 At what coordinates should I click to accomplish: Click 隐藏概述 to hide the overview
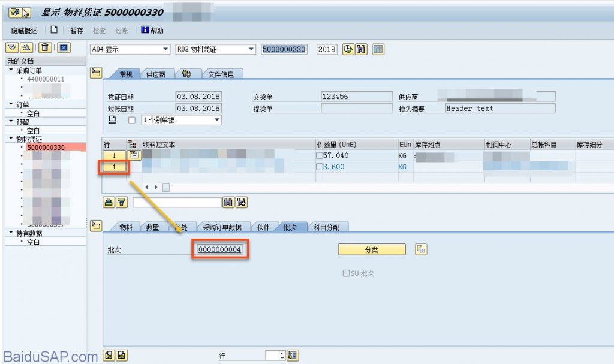click(24, 31)
